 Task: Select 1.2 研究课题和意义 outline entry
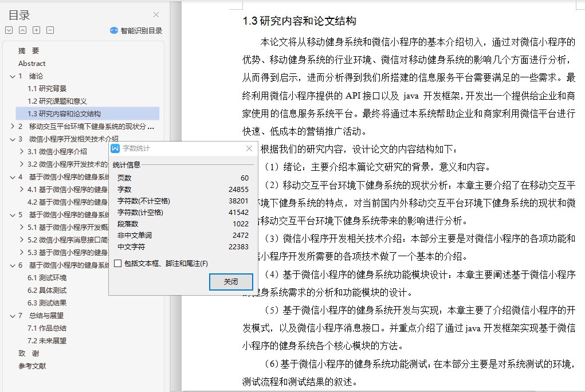coord(57,101)
